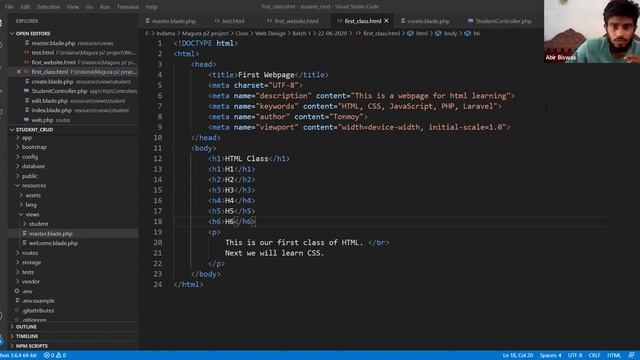Open the .env.example file

pos(38,301)
